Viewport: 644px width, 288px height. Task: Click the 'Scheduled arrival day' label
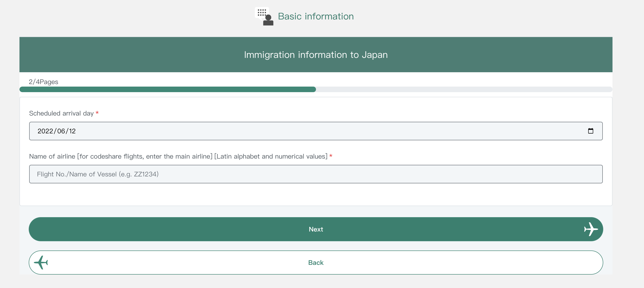61,113
